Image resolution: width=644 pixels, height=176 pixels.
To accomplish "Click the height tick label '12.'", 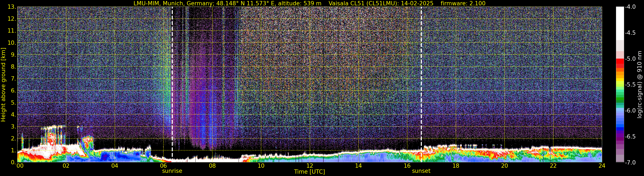I will (12, 19).
